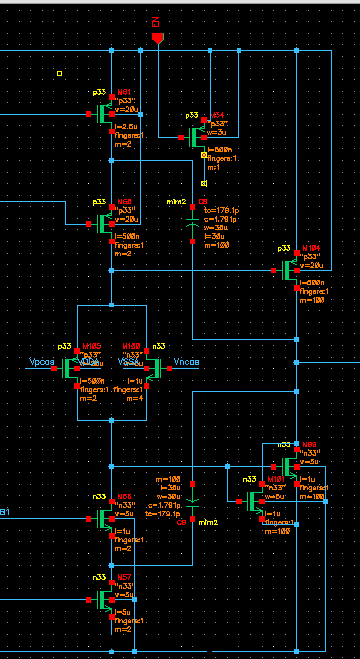Select the gate pin of M104
The width and height of the screenshot is (360, 659).
coord(273,271)
